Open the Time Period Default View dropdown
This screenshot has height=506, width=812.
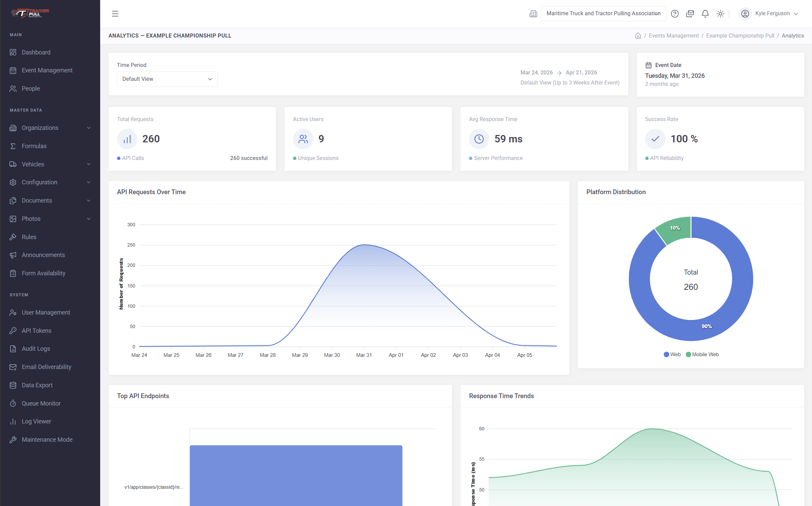(167, 79)
